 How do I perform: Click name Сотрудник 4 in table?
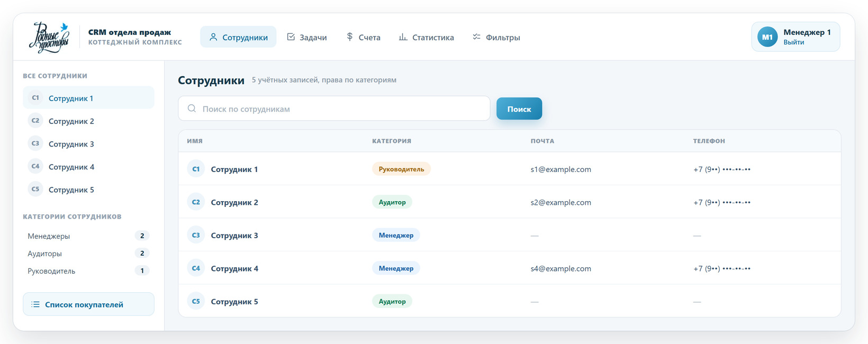pos(234,268)
